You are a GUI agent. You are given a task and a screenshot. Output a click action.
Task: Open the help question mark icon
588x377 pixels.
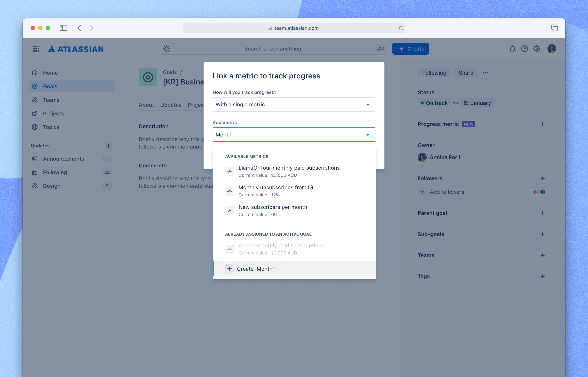pyautogui.click(x=524, y=49)
